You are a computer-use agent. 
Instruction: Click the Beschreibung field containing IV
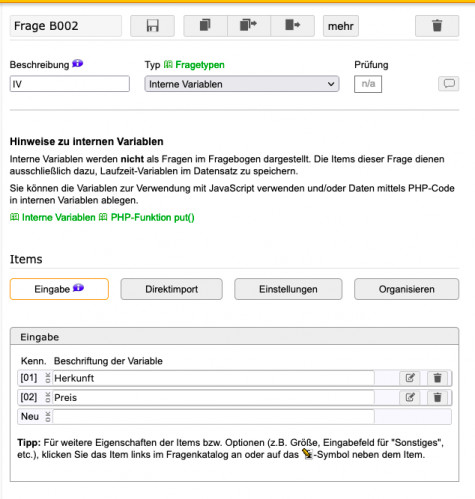pos(70,84)
